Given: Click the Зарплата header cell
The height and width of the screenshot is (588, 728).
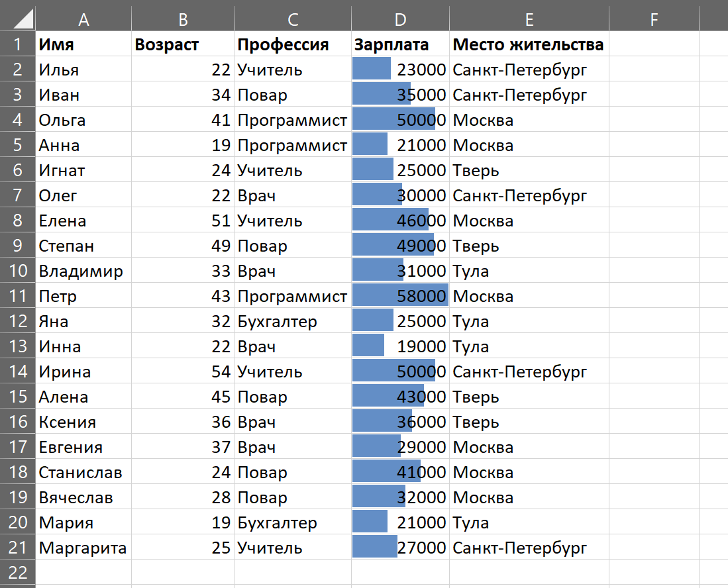Looking at the screenshot, I should tap(400, 44).
